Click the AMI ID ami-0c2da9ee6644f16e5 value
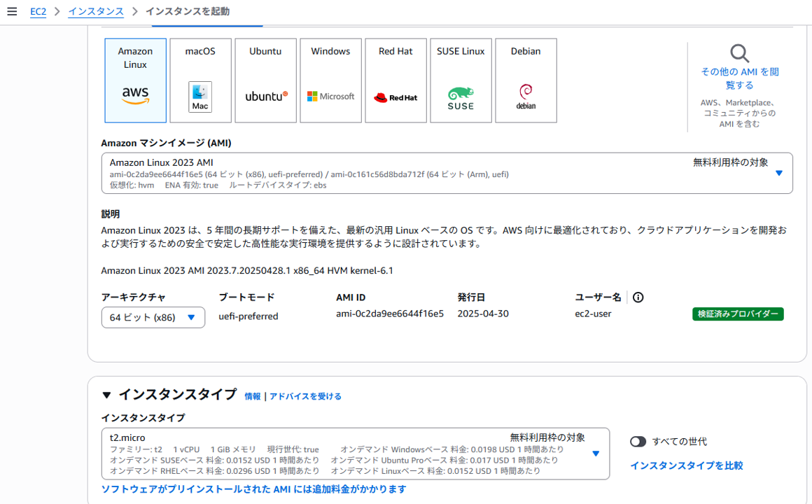Image resolution: width=812 pixels, height=504 pixels. pyautogui.click(x=390, y=314)
